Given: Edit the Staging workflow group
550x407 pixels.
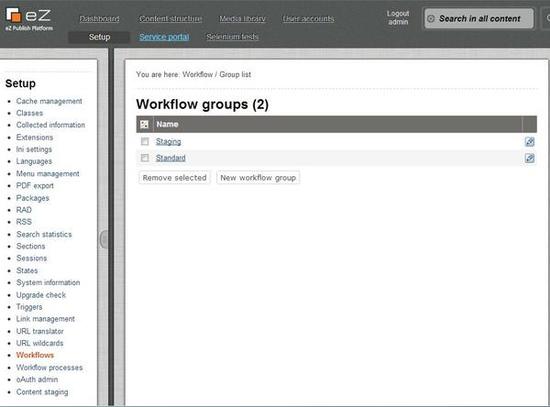Looking at the screenshot, I should click(529, 142).
